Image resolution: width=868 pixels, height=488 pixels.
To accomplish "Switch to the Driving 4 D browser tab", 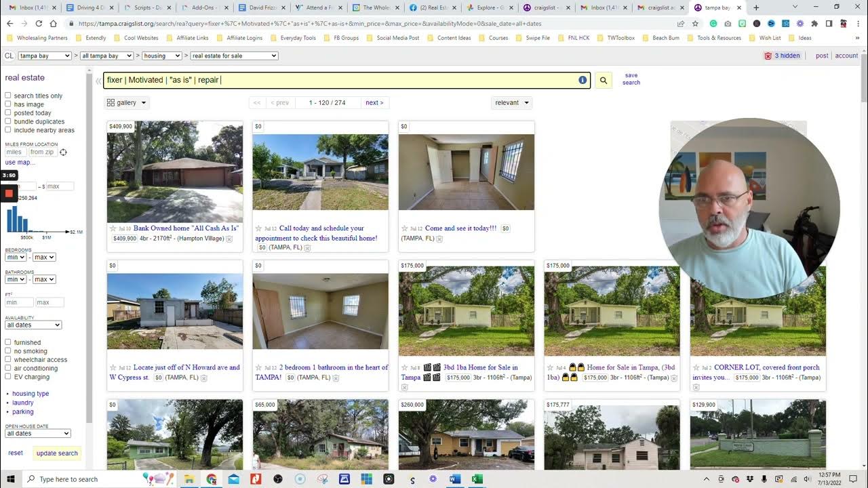I will (x=90, y=7).
